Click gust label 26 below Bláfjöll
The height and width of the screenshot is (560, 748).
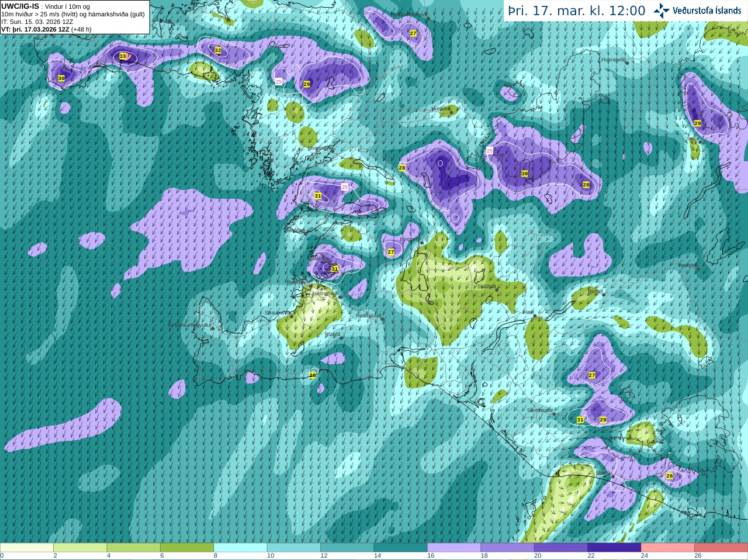[x=313, y=375]
